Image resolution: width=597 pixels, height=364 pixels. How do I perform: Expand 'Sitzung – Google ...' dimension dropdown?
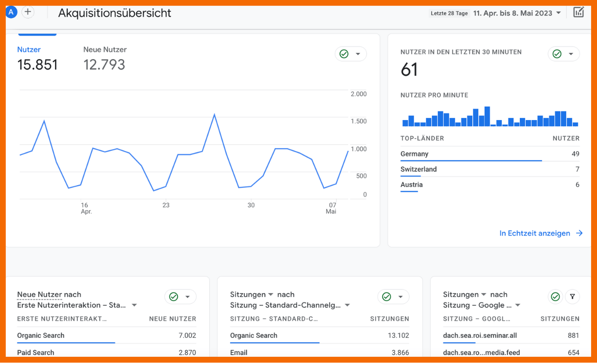[518, 305]
